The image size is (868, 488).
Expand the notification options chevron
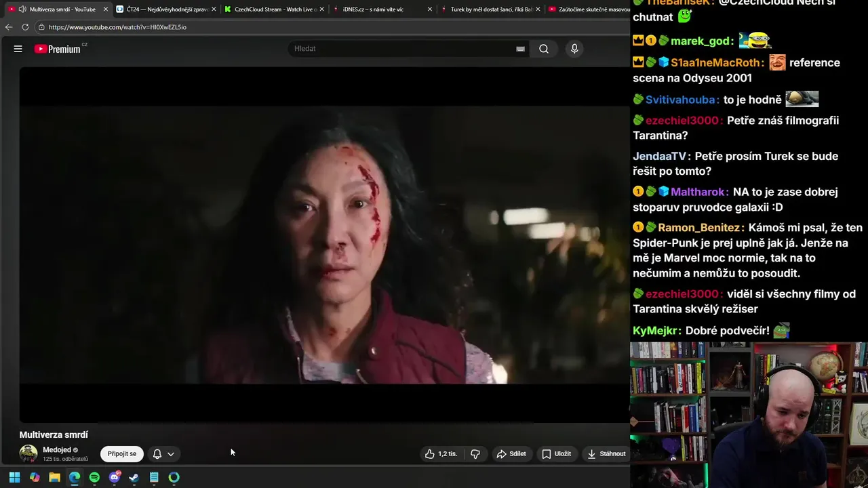tap(171, 454)
